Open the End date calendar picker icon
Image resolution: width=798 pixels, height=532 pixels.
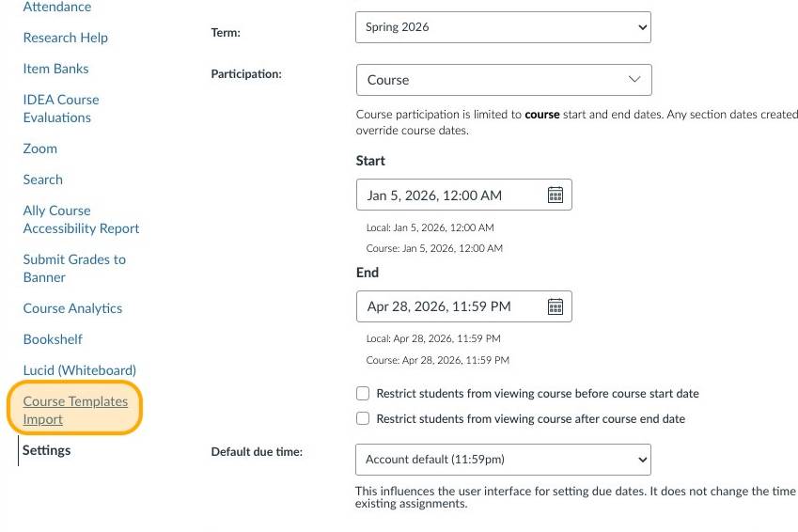click(x=555, y=306)
